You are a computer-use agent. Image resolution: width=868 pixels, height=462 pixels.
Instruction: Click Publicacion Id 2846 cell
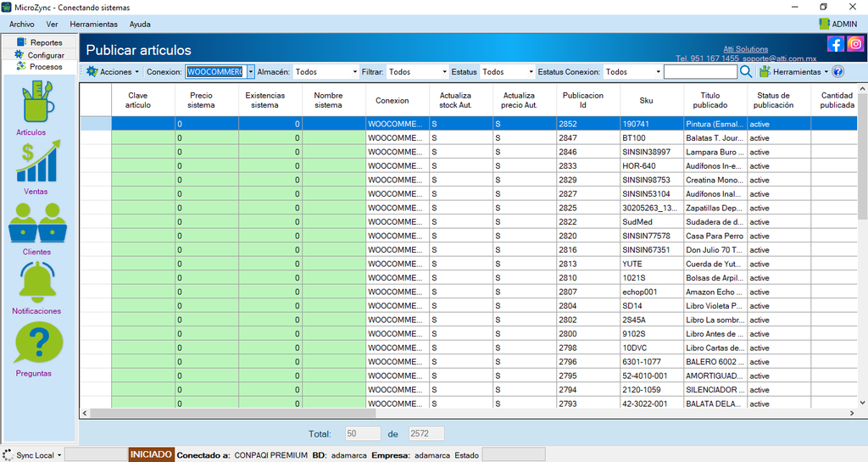point(588,152)
